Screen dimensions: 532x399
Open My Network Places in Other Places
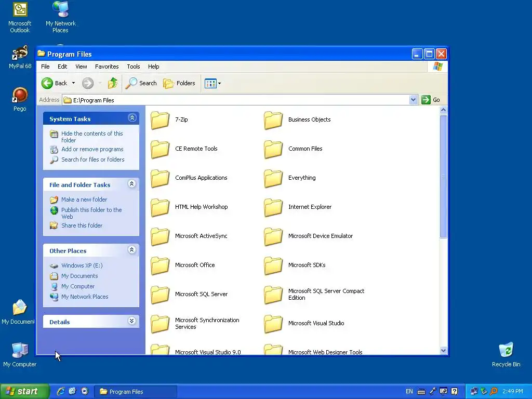coord(85,297)
